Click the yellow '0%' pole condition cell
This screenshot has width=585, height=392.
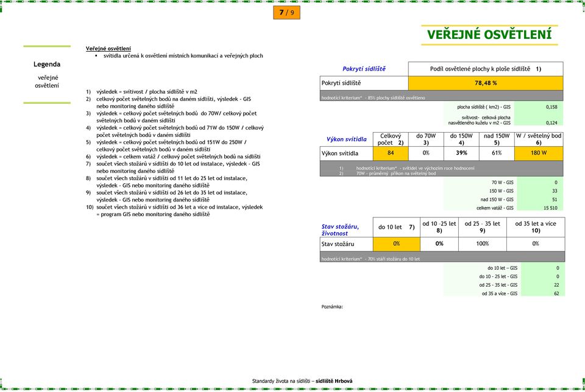coord(396,243)
